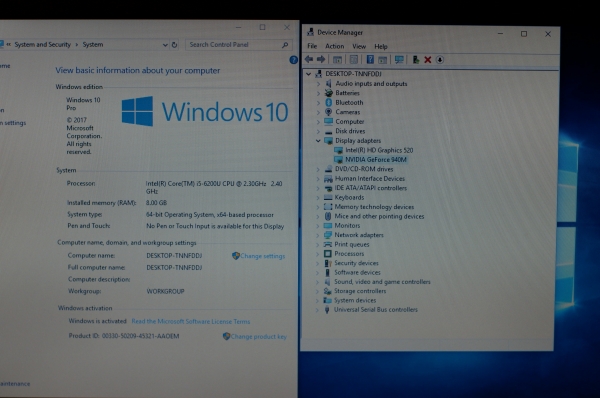Click the Security devices category icon
Image resolution: width=600 pixels, height=398 pixels.
328,263
